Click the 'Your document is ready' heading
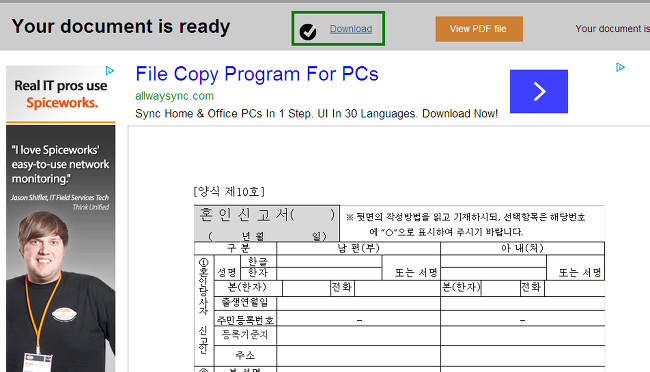Image resolution: width=650 pixels, height=372 pixels. pos(121,27)
